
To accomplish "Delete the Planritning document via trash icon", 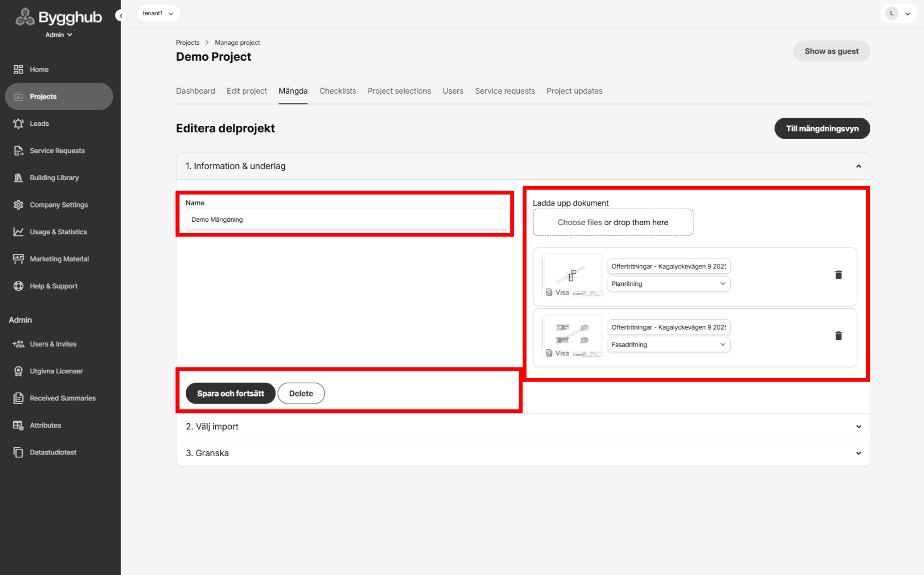I will [x=838, y=275].
